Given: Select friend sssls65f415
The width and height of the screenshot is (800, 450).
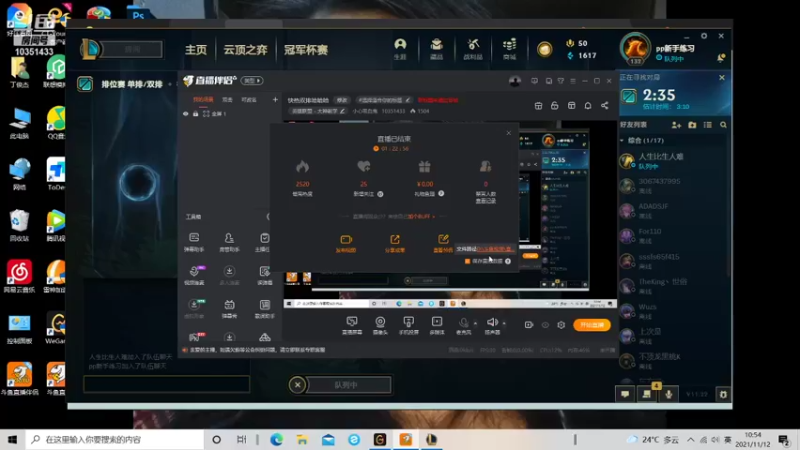Looking at the screenshot, I should click(673, 261).
